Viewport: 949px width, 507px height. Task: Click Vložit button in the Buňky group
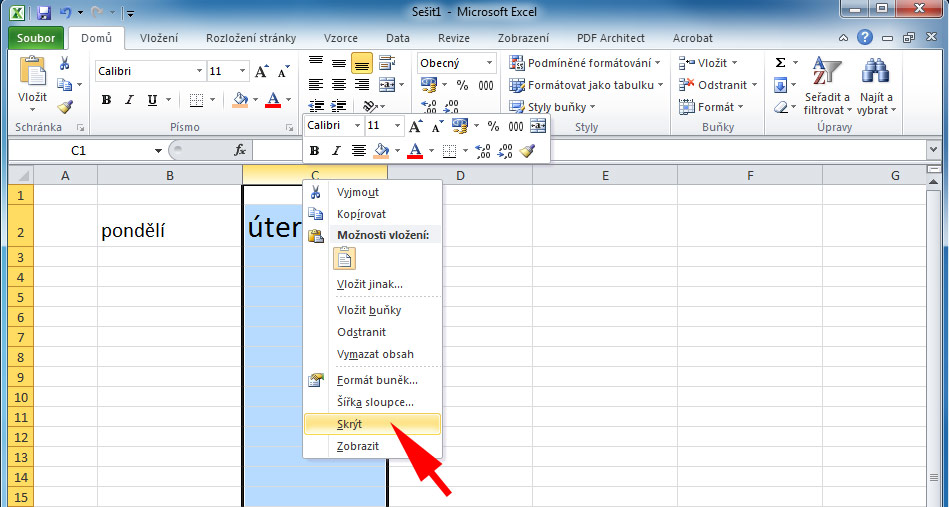pyautogui.click(x=708, y=63)
